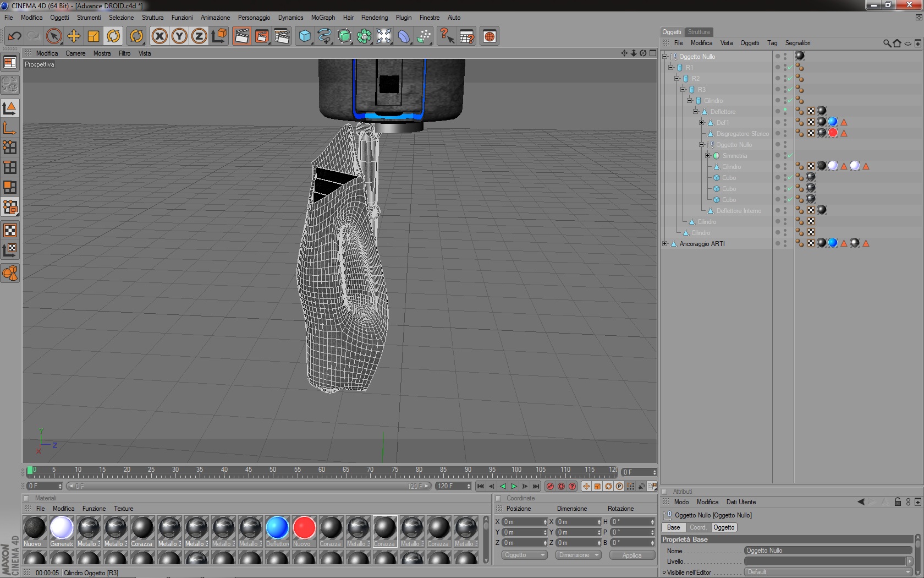Open the web globe icon

point(490,36)
